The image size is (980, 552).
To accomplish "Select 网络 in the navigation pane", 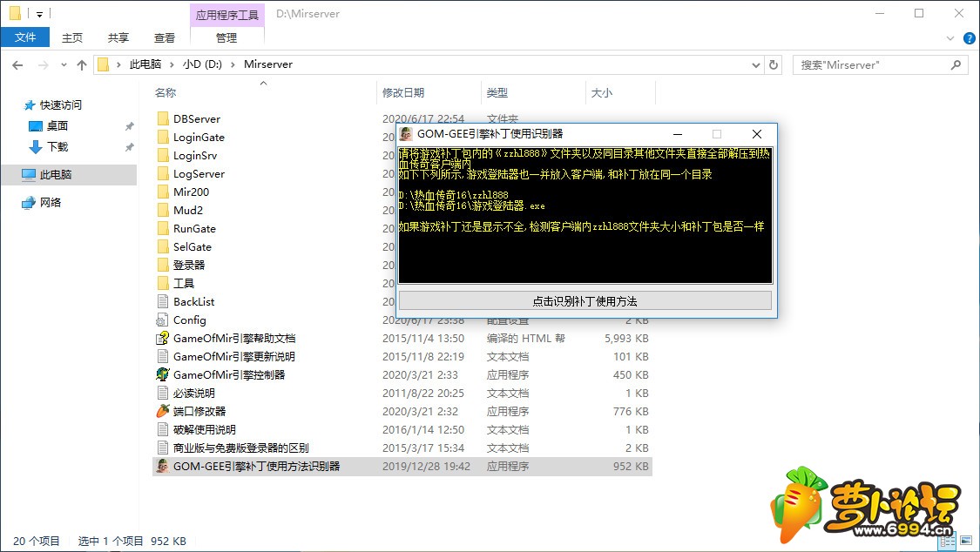I will tap(50, 202).
